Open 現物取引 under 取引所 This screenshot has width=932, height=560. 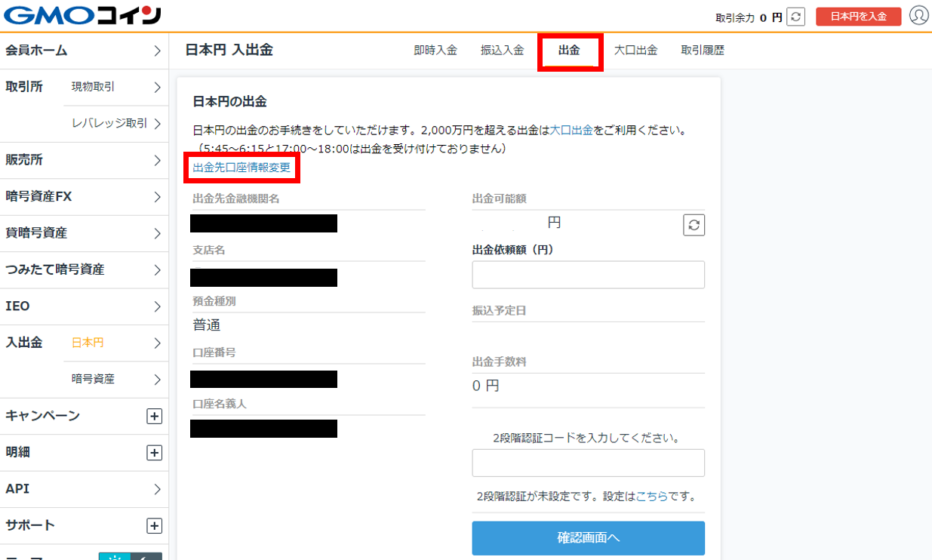(116, 87)
